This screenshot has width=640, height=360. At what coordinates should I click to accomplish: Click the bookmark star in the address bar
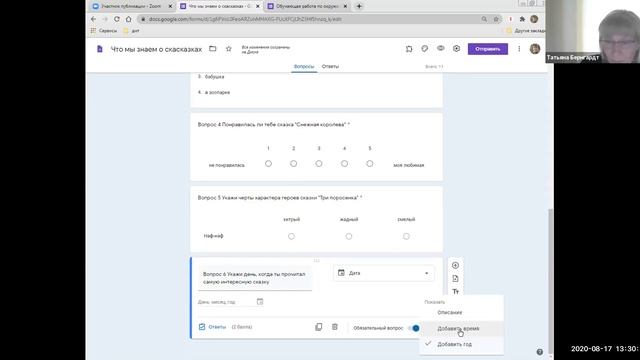click(496, 19)
